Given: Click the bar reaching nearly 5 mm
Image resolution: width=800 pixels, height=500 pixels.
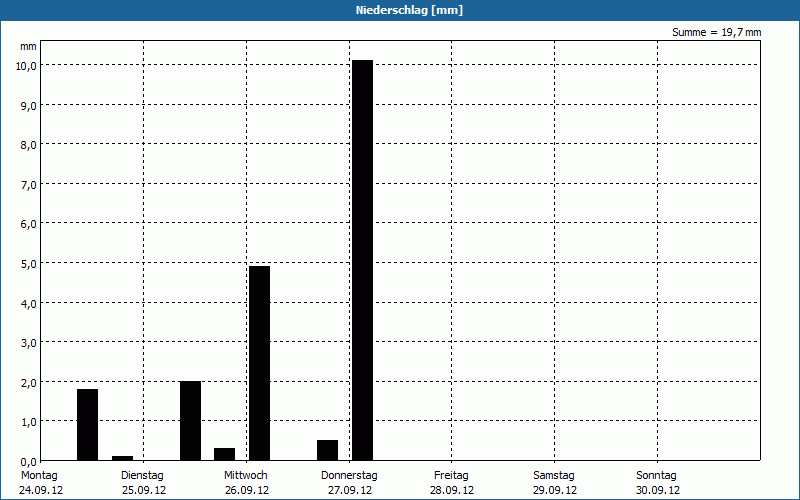Looking at the screenshot, I should click(x=259, y=362).
